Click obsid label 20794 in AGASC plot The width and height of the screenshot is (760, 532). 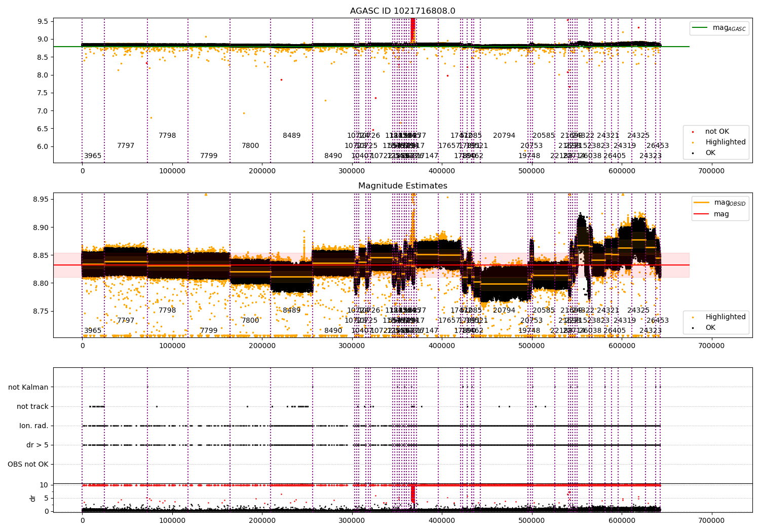click(x=504, y=136)
